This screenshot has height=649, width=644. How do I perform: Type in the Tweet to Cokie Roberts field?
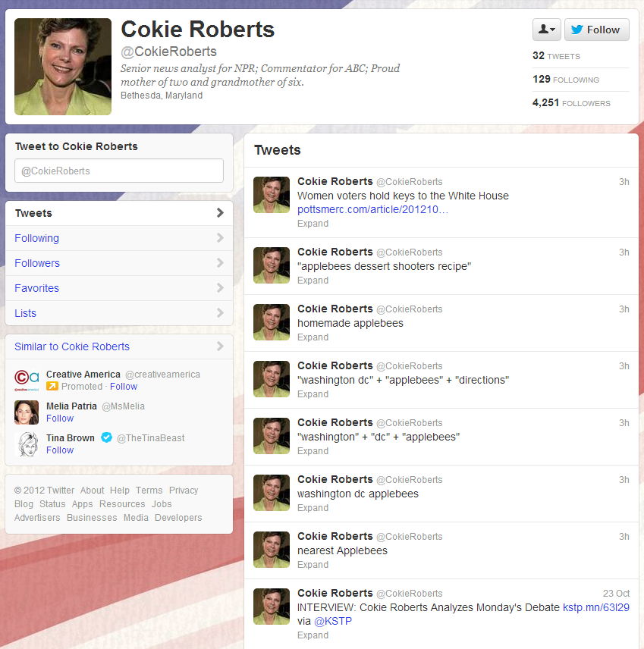(x=119, y=171)
